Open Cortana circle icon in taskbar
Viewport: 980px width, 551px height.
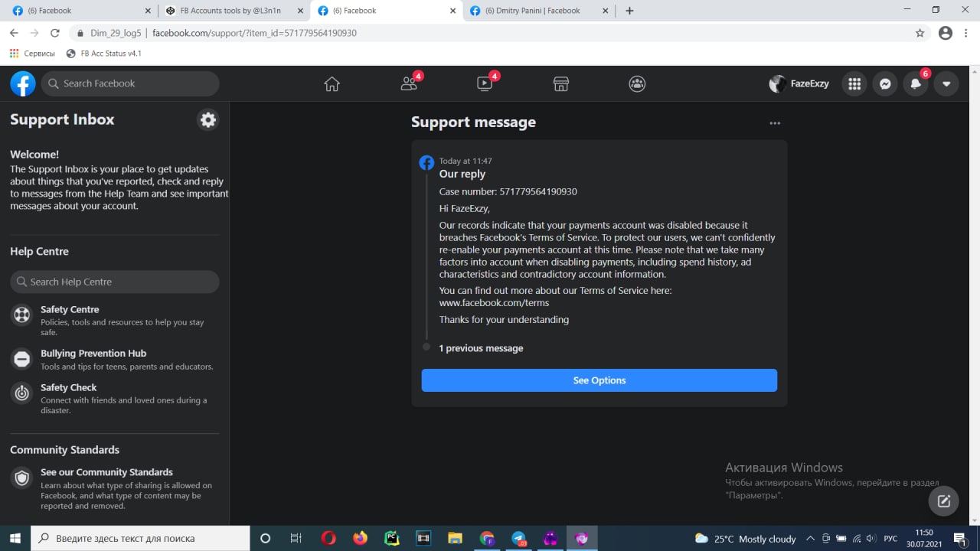click(x=266, y=538)
